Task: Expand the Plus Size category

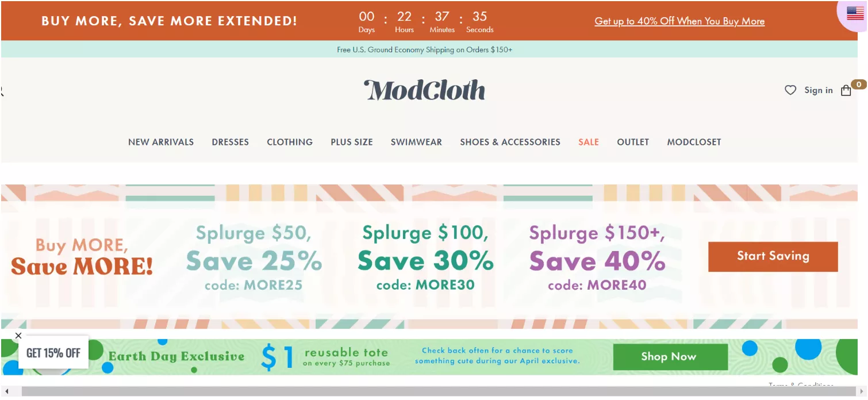Action: point(352,142)
